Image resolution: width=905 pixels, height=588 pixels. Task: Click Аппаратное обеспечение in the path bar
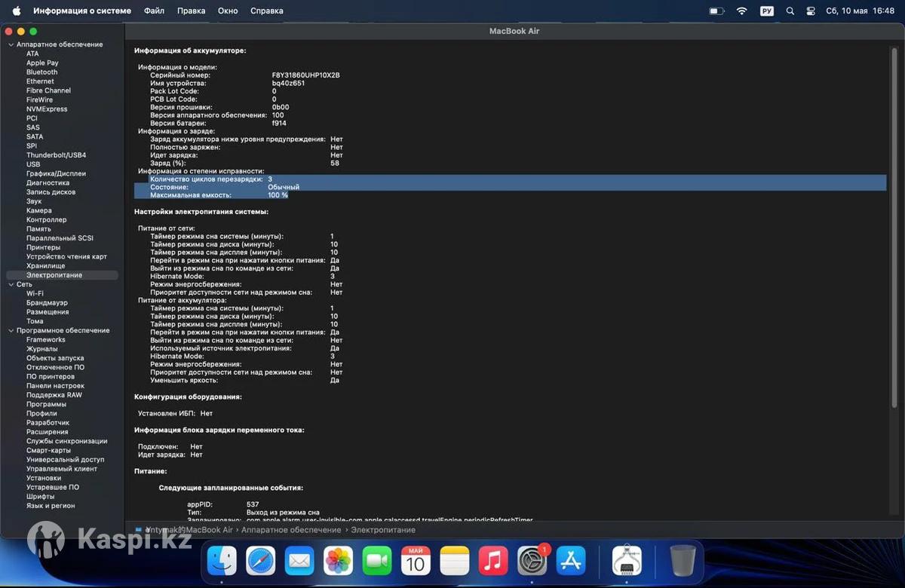[292, 530]
